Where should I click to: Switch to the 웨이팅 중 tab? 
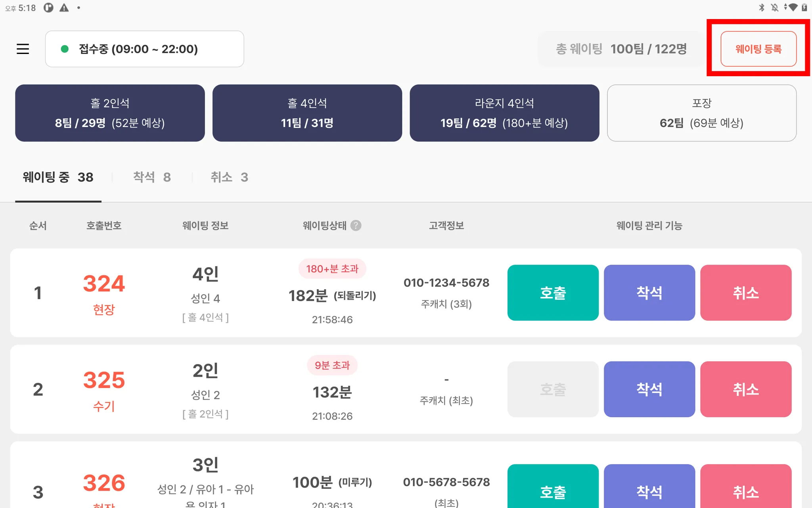tap(58, 177)
